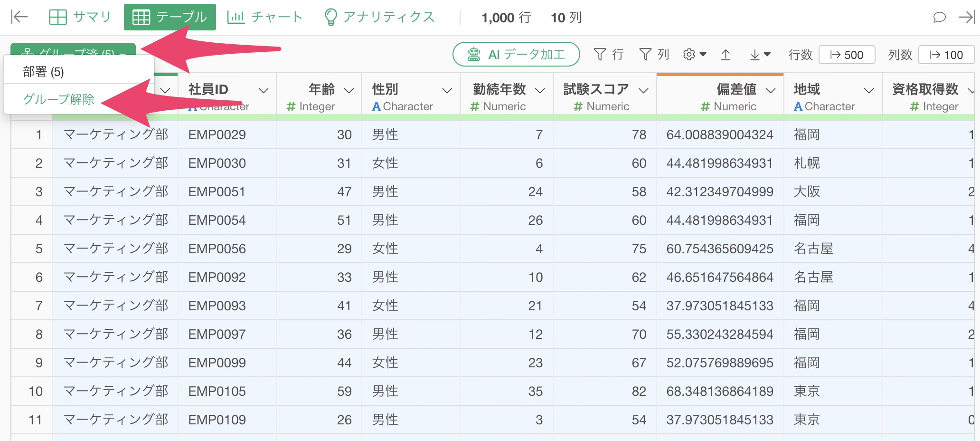
Task: Collapse the right panel arrow icon
Action: [x=966, y=18]
